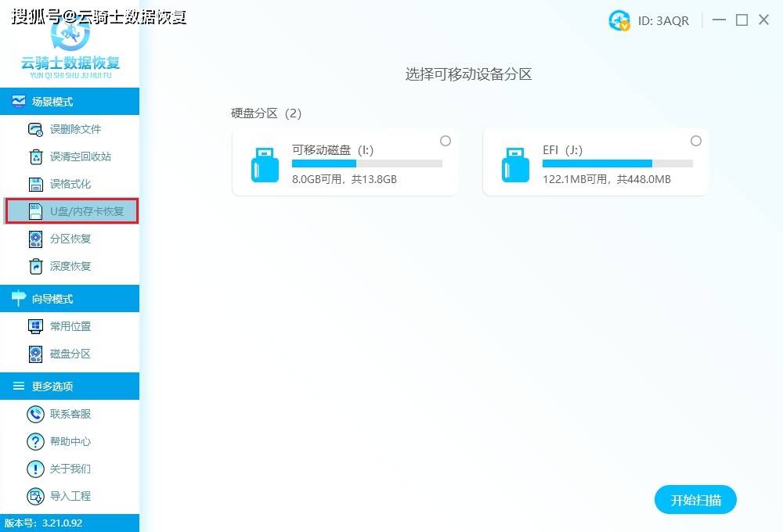This screenshot has height=532, width=783.
Task: Click the version number 3.21.0.92
Action: pyautogui.click(x=62, y=523)
